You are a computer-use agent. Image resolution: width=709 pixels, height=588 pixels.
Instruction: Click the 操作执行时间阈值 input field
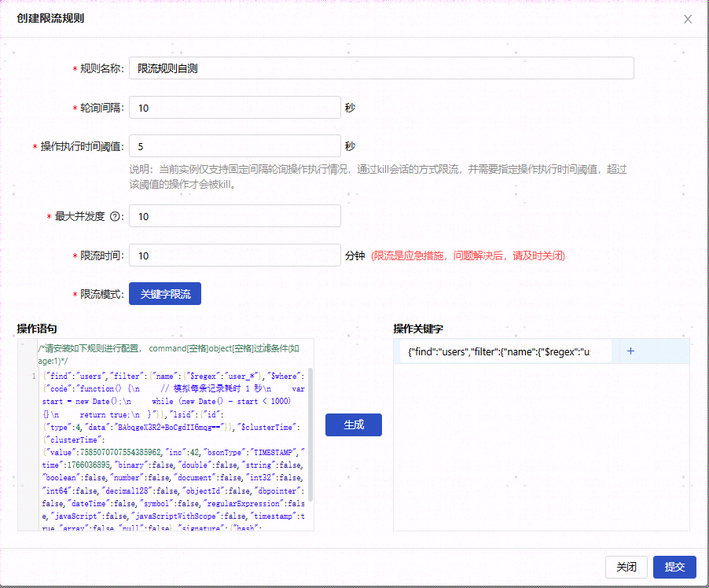coord(235,146)
